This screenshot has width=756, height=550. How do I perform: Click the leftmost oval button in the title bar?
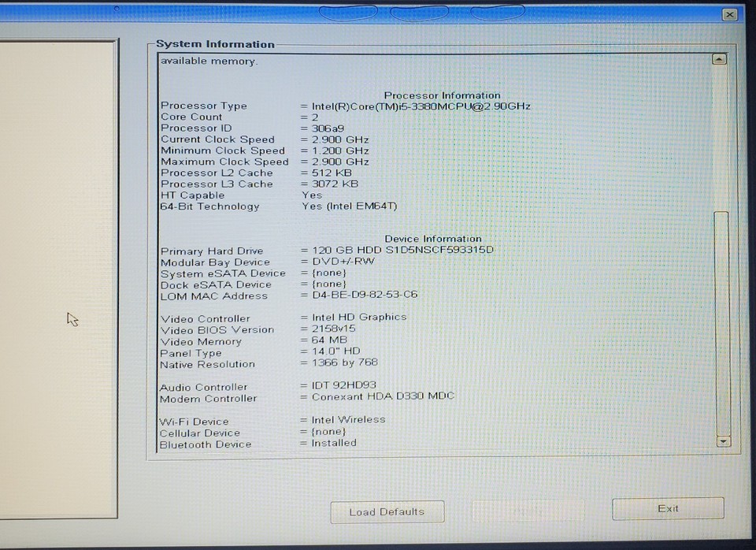(347, 13)
